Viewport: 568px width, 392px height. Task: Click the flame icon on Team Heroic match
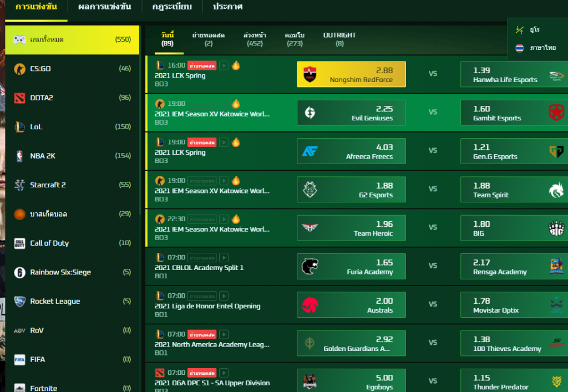[x=236, y=219]
